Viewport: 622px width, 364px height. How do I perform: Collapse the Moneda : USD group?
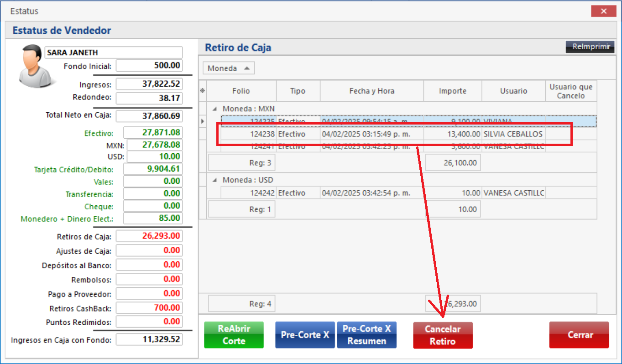pos(214,180)
